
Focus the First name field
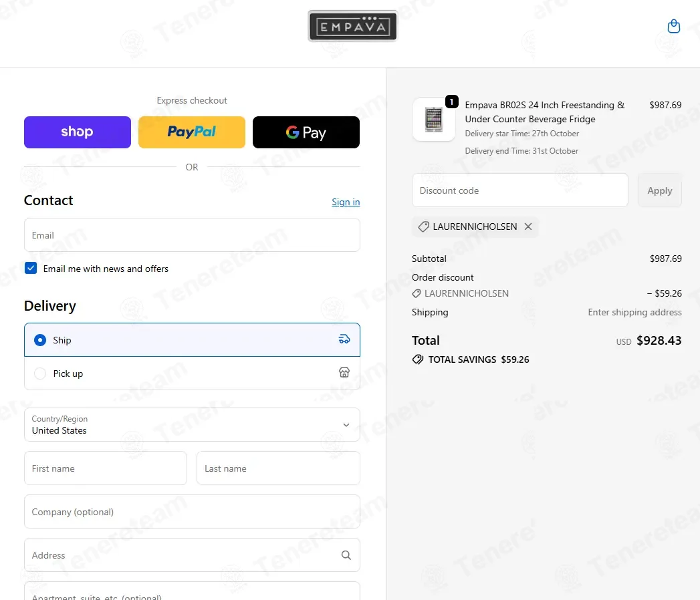[106, 468]
